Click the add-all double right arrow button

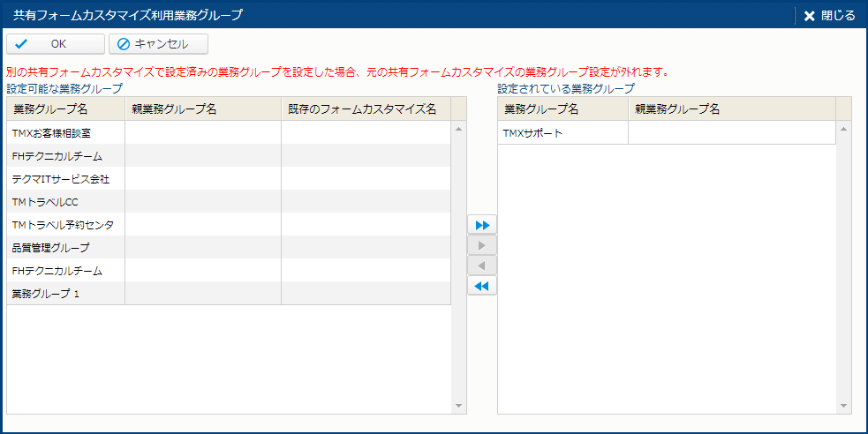click(x=481, y=225)
